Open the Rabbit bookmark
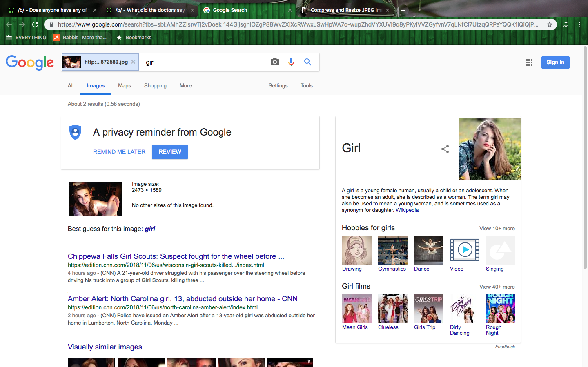This screenshot has width=588, height=367. click(80, 38)
